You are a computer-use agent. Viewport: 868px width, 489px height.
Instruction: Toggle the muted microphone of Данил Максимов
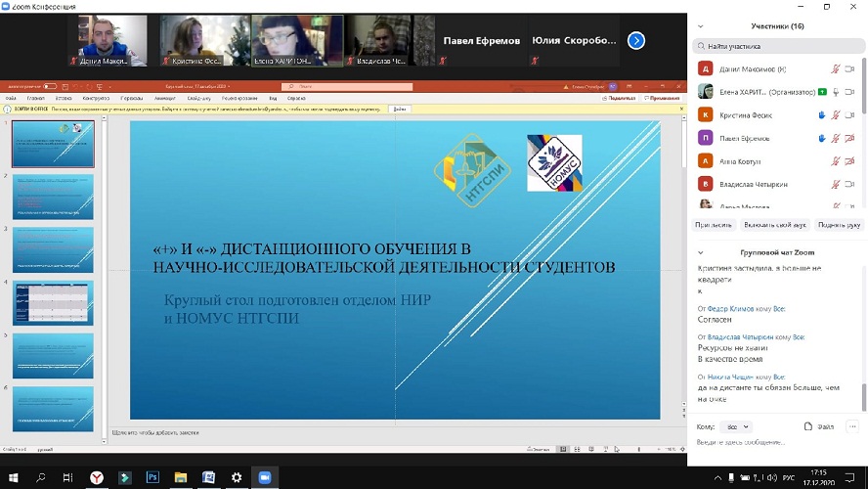pyautogui.click(x=836, y=68)
